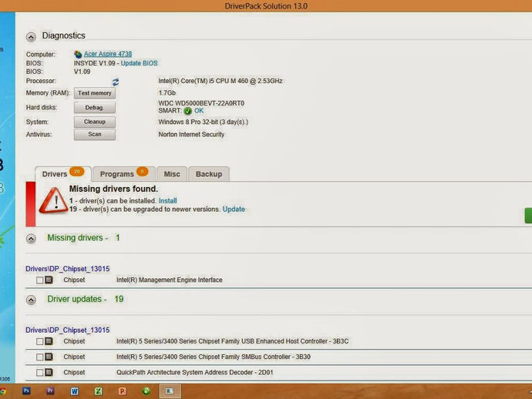The height and width of the screenshot is (399, 532).
Task: Check the QuickPath Architecture Decoder checkbox
Action: click(39, 373)
